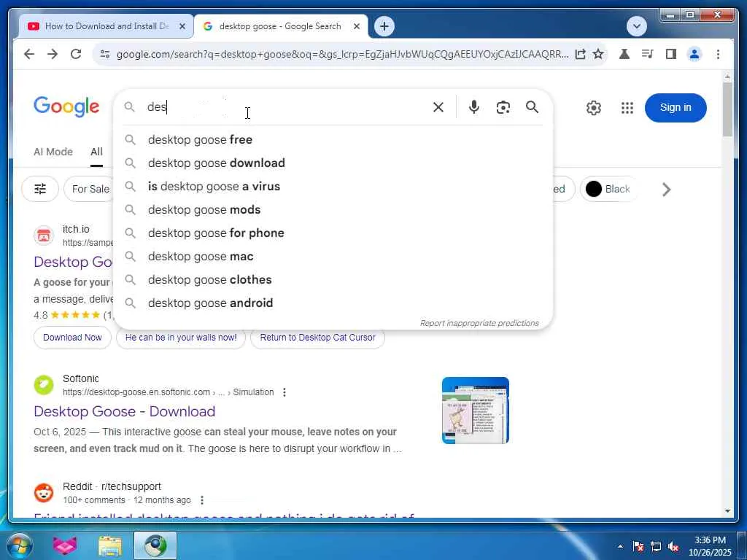Share this page from the address bar
The image size is (747, 560).
580,54
